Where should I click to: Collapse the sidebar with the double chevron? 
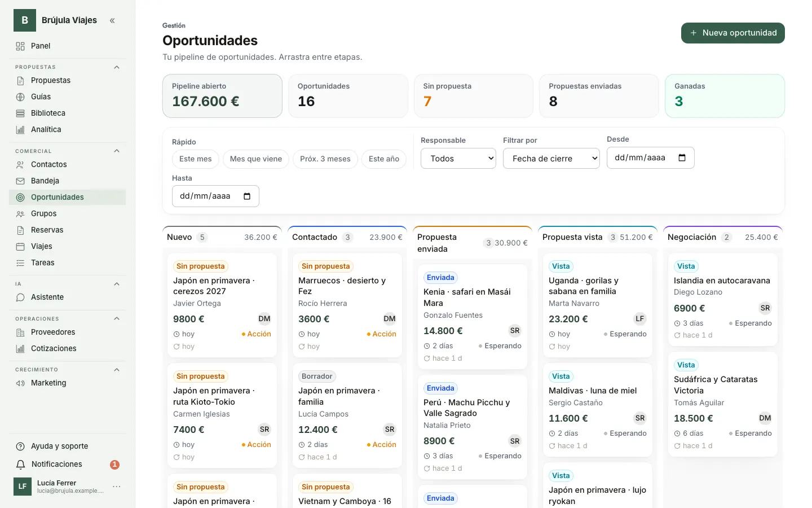pyautogui.click(x=112, y=20)
